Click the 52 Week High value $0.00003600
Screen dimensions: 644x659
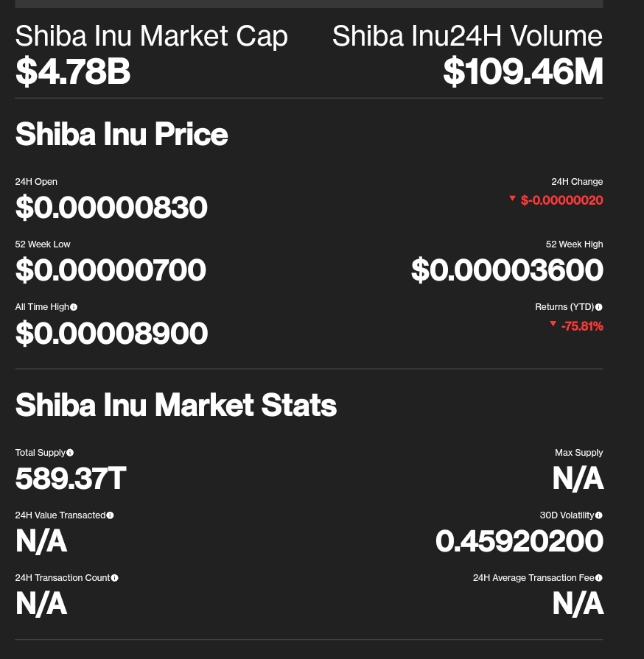coord(507,269)
